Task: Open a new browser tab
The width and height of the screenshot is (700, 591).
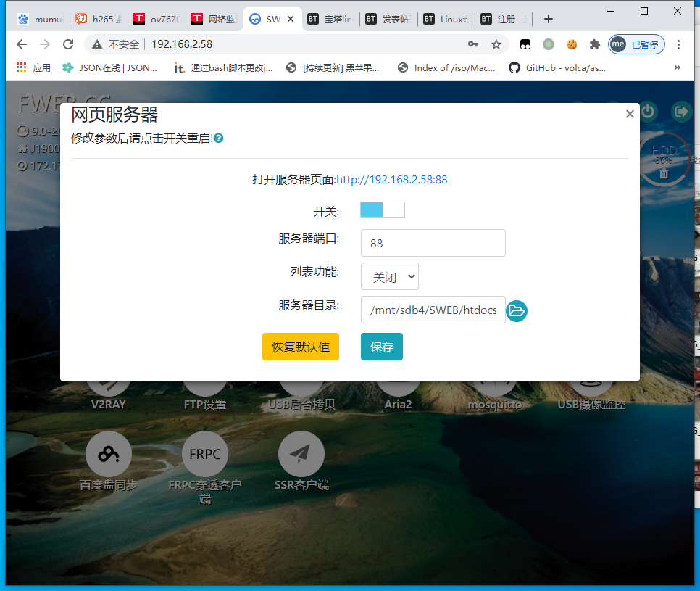Action: click(549, 19)
